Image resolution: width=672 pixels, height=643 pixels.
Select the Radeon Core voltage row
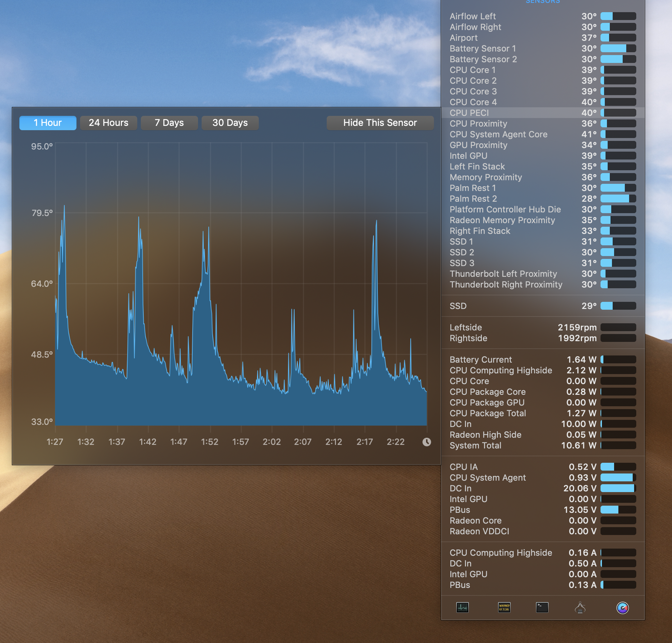coord(543,520)
